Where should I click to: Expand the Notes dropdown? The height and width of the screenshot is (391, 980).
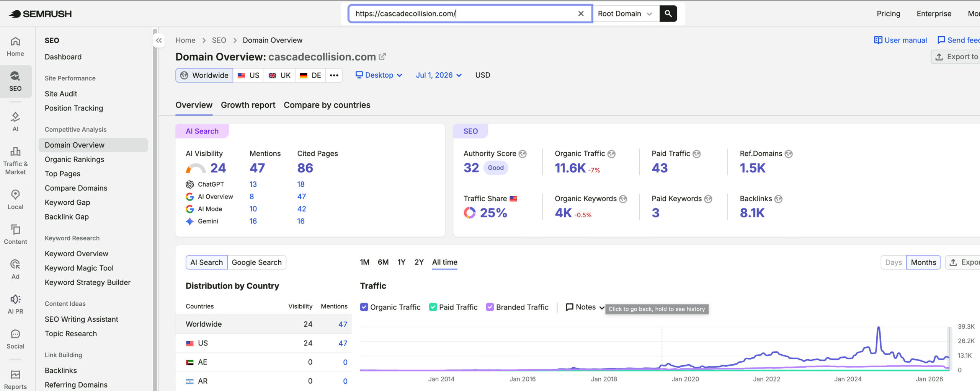pos(585,307)
